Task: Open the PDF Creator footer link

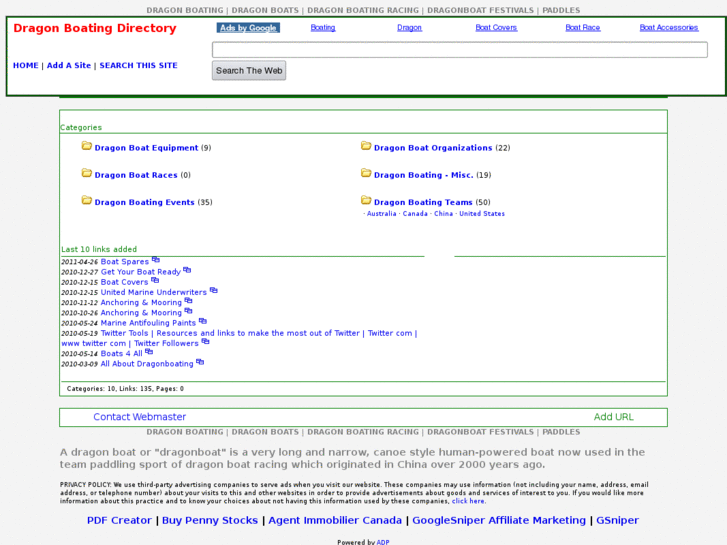Action: [x=119, y=520]
